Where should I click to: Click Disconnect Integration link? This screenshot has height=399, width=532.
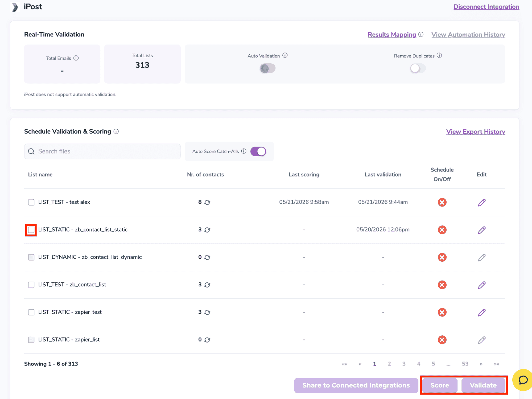(x=486, y=7)
